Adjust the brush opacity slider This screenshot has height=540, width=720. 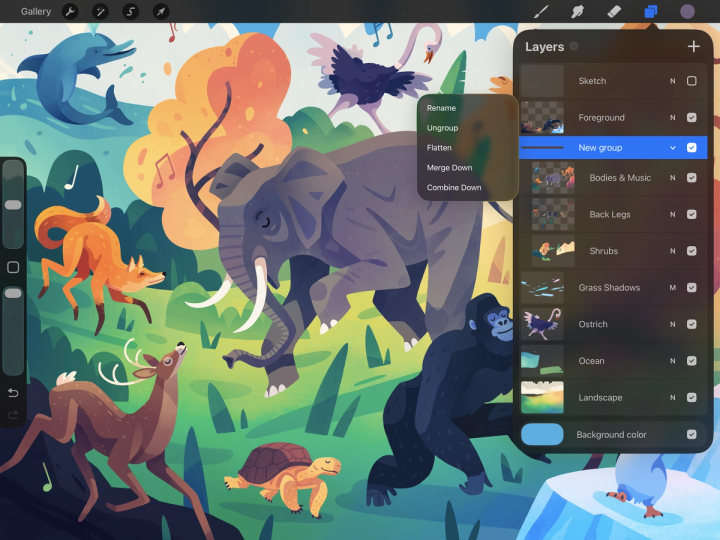tap(13, 293)
